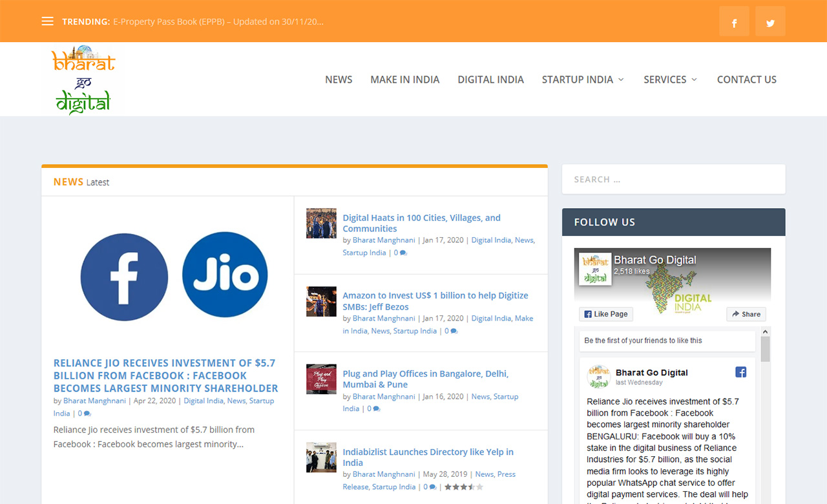Click author Bharat Manghnani under Jio article
Screen dimensions: 827x504
click(x=94, y=401)
